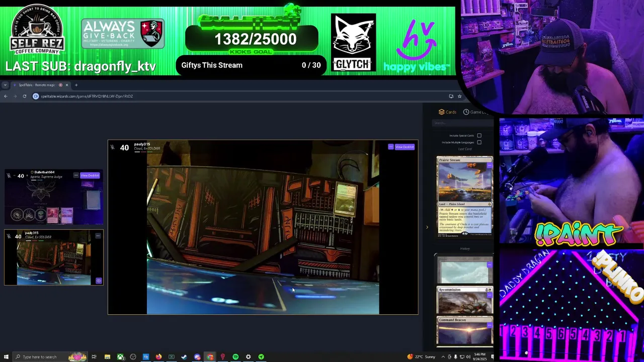Click View Decklist on Bulletbait604's tile
The width and height of the screenshot is (644, 362).
pos(90,175)
